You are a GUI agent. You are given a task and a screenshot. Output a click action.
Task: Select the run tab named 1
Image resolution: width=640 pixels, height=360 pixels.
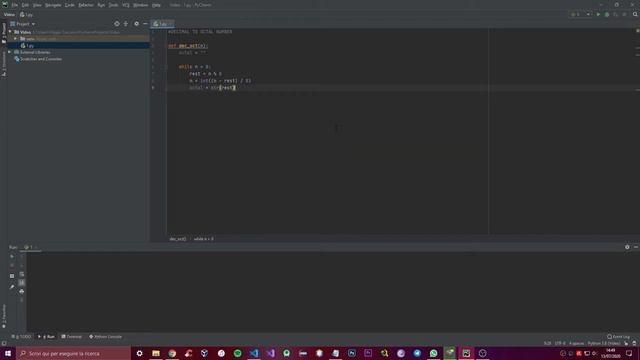pos(30,247)
